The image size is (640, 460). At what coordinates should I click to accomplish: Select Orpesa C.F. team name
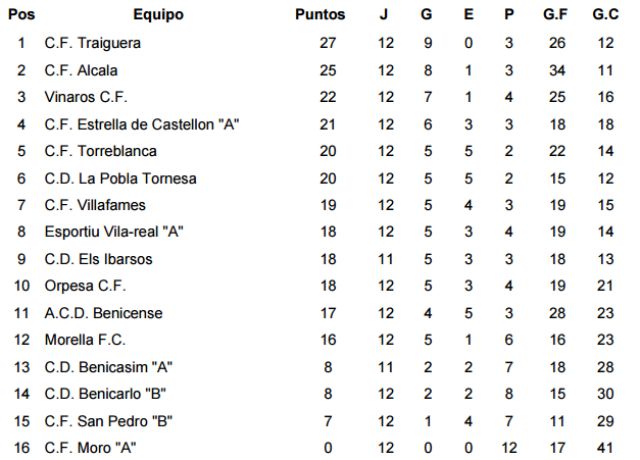click(x=85, y=286)
